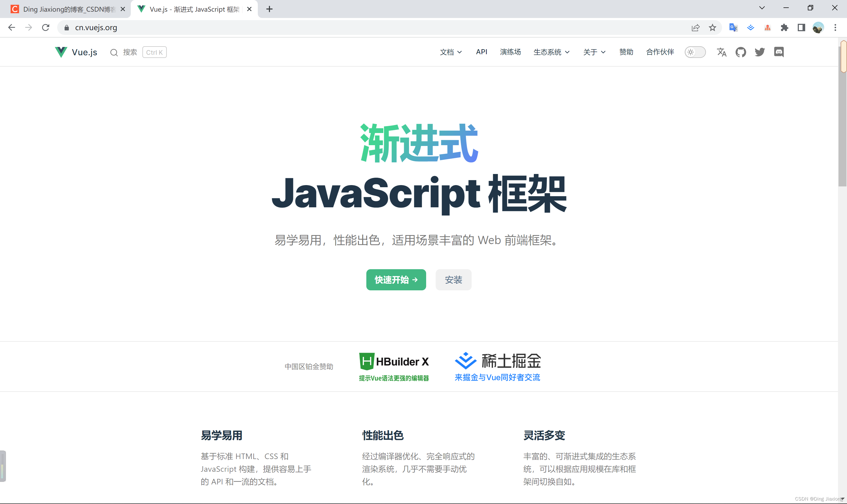This screenshot has width=847, height=504.
Task: Expand the 文档 dropdown menu
Action: point(451,52)
